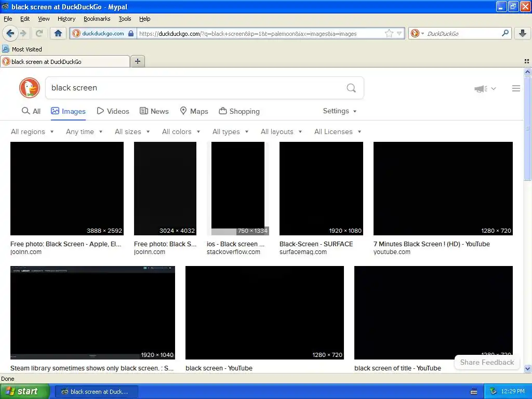Click the page scrollbar down arrow
532x399 pixels.
[527, 368]
